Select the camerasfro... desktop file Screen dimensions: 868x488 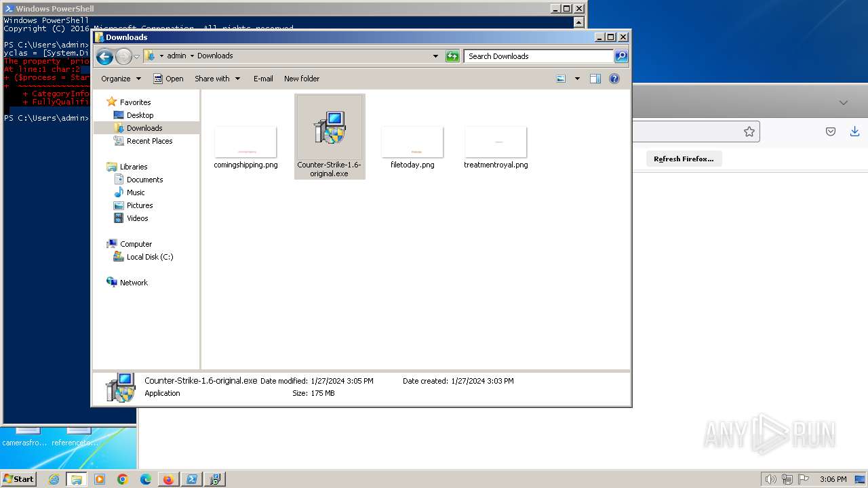point(25,437)
